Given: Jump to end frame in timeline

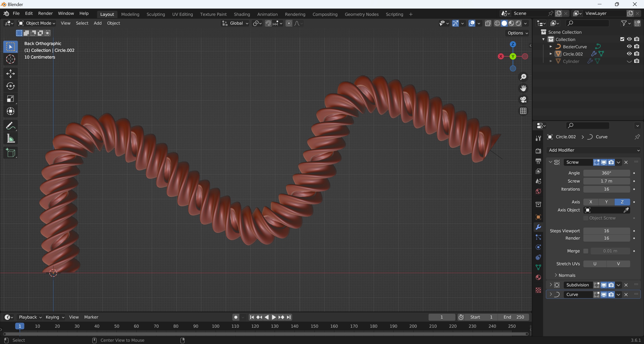Looking at the screenshot, I should coord(289,317).
